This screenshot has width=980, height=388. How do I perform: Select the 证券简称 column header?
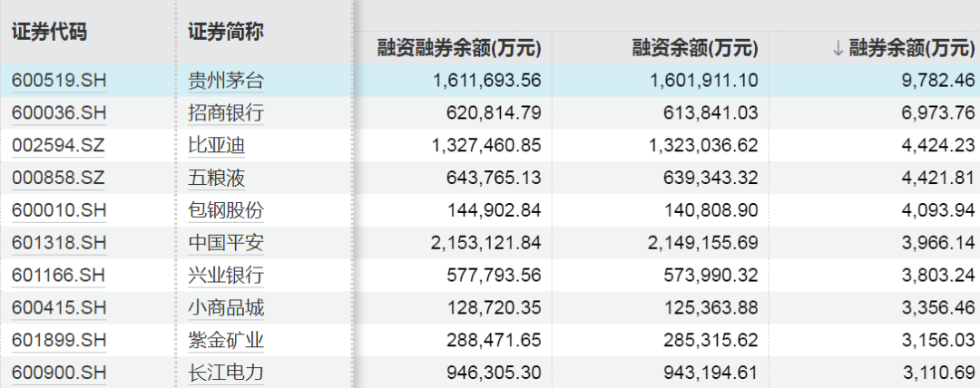point(226,33)
